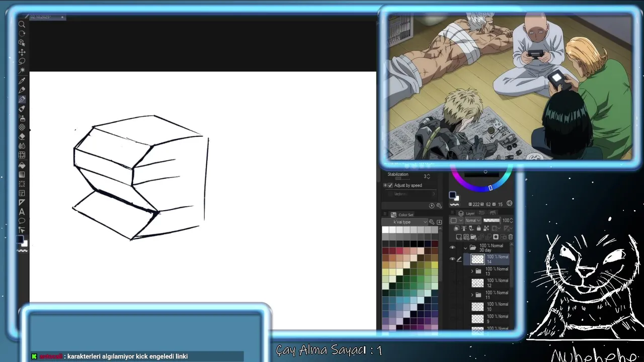
Task: Select the Decoration tool
Action: [x=22, y=128]
